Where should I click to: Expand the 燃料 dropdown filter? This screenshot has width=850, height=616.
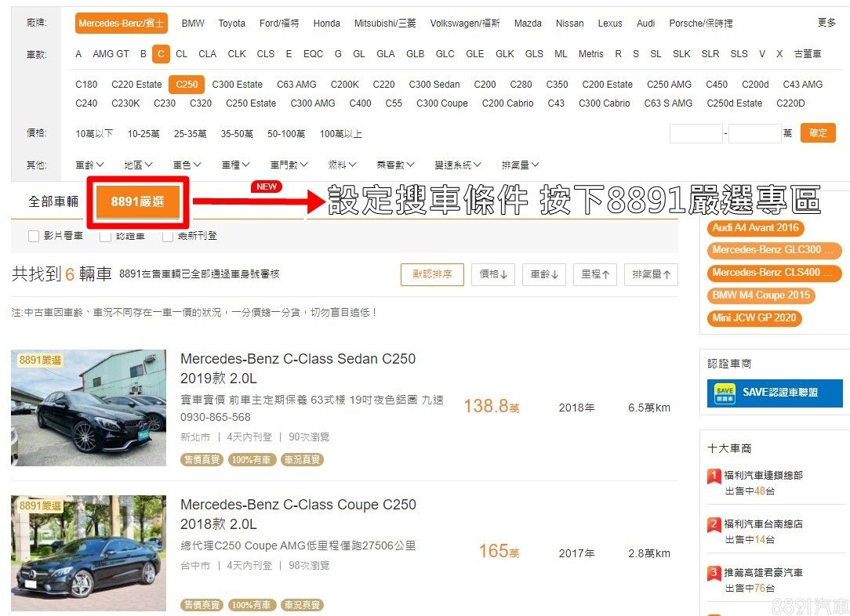click(341, 165)
